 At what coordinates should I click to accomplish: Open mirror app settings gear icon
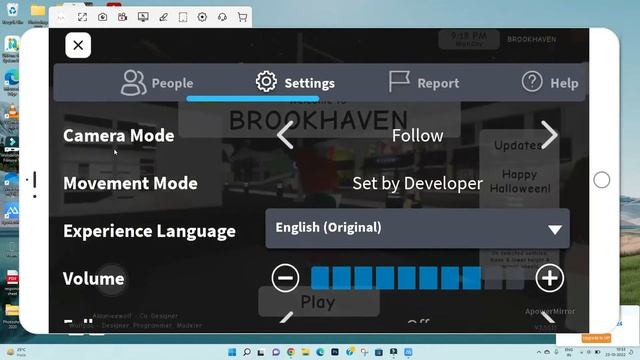tap(202, 17)
